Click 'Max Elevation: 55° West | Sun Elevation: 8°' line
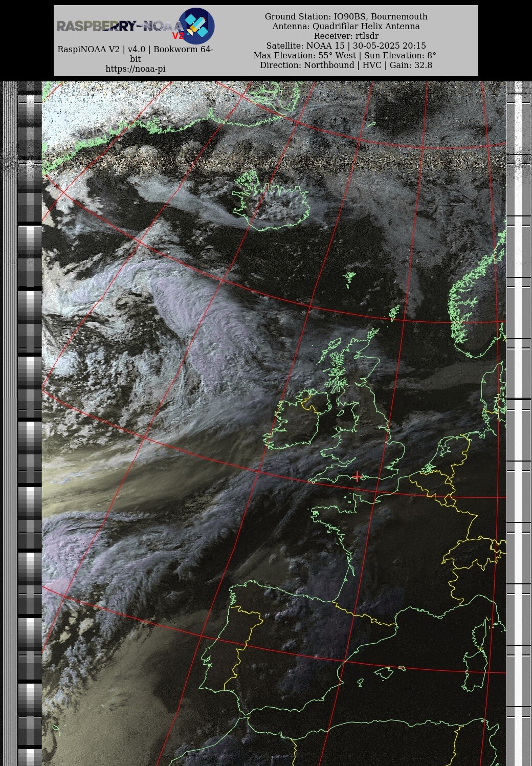The height and width of the screenshot is (766, 532). click(x=345, y=56)
